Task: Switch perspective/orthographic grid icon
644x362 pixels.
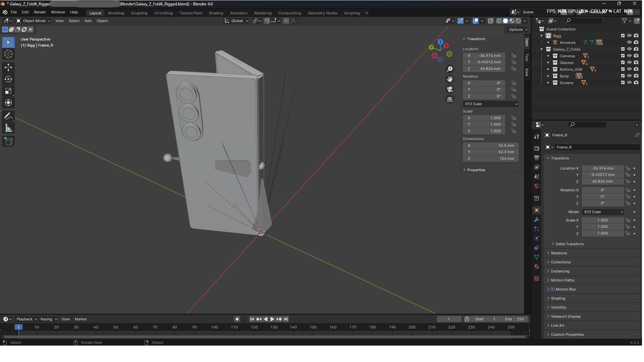Action: [450, 99]
